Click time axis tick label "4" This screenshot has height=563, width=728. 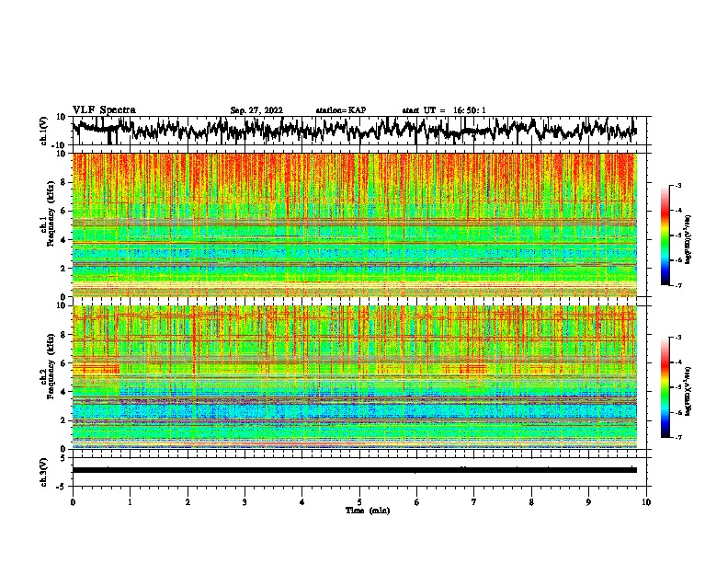[302, 502]
